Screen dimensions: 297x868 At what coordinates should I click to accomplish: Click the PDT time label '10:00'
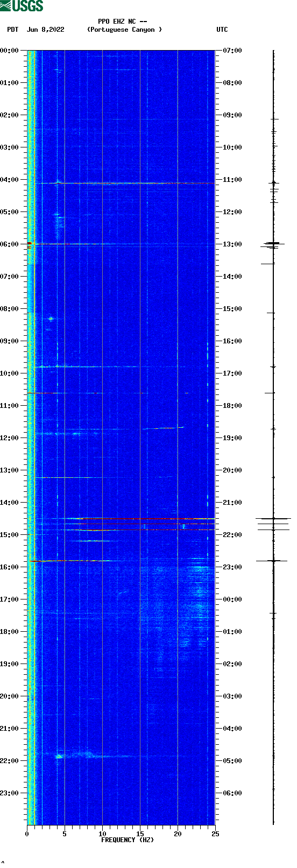(9, 373)
